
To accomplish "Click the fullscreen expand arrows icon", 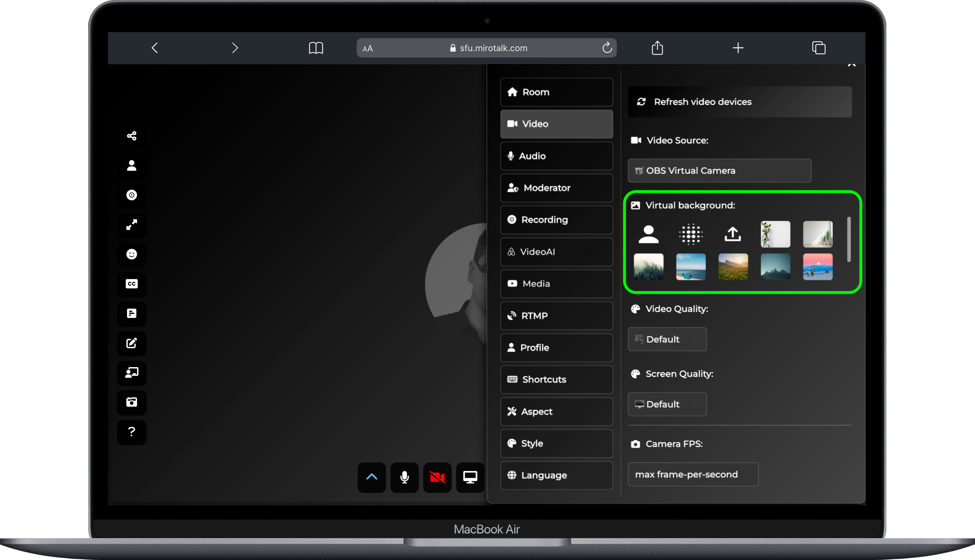I will [132, 225].
